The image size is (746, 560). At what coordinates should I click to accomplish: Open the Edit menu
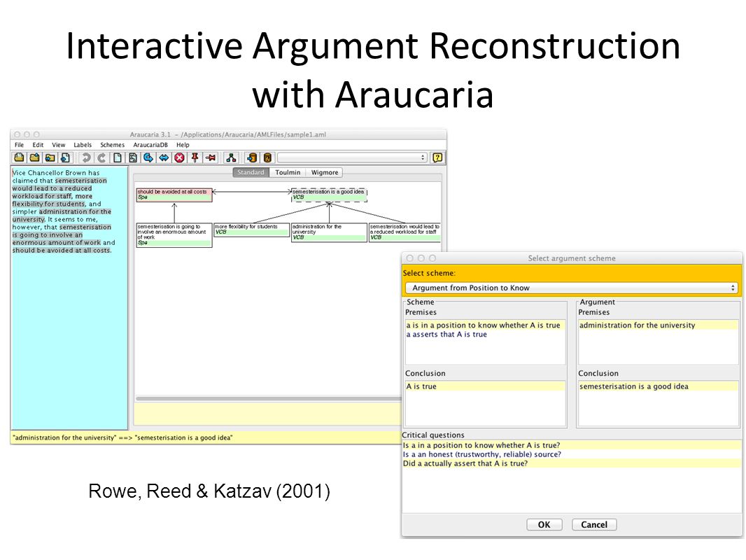(x=38, y=145)
